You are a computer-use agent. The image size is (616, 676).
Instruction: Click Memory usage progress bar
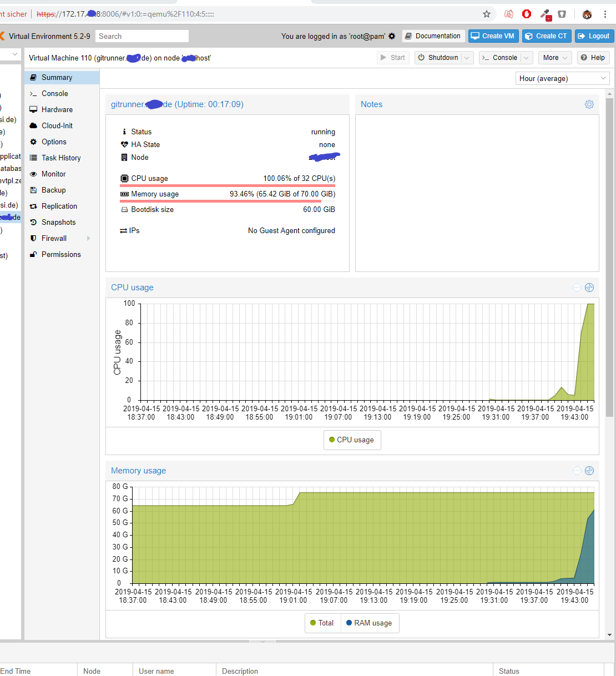point(228,201)
